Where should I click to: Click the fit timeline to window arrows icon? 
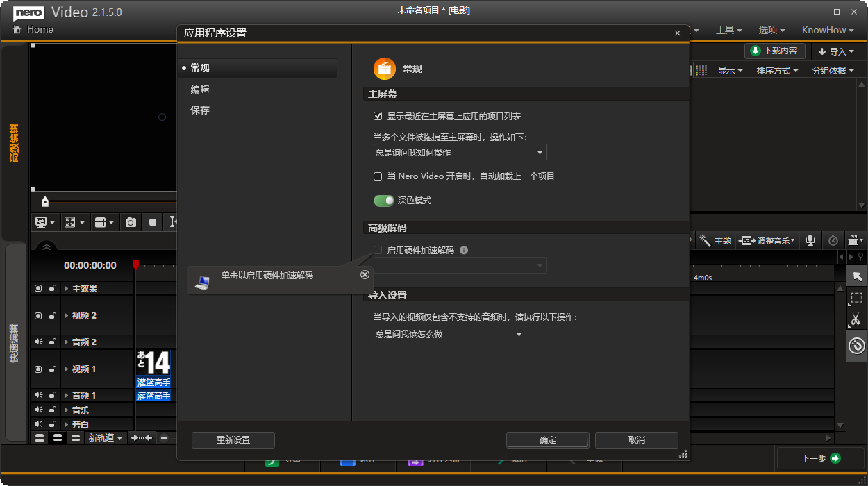pos(142,438)
